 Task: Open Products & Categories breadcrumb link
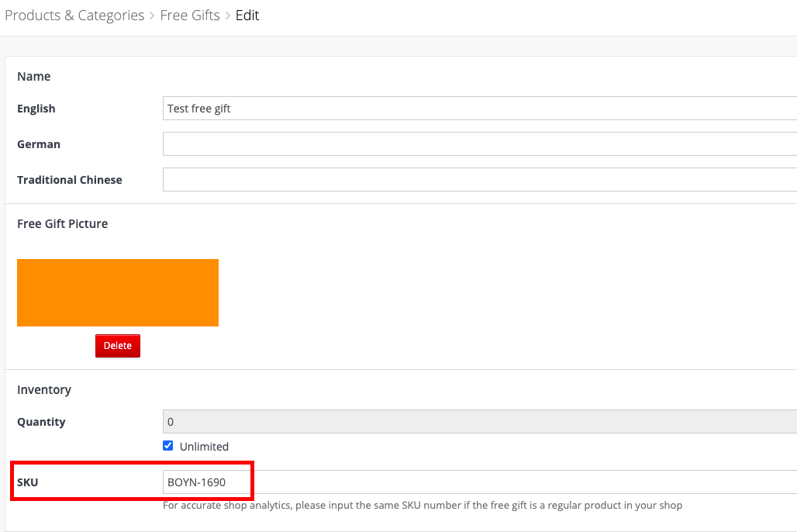point(74,16)
